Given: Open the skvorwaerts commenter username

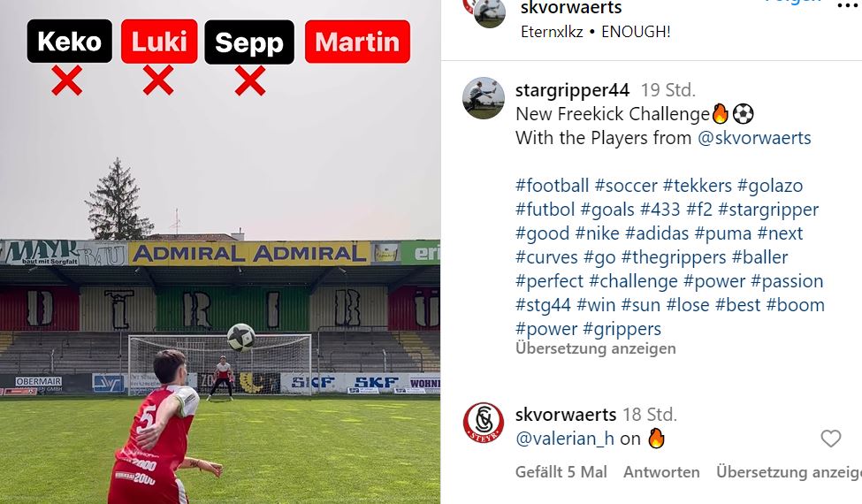Looking at the screenshot, I should pos(566,415).
